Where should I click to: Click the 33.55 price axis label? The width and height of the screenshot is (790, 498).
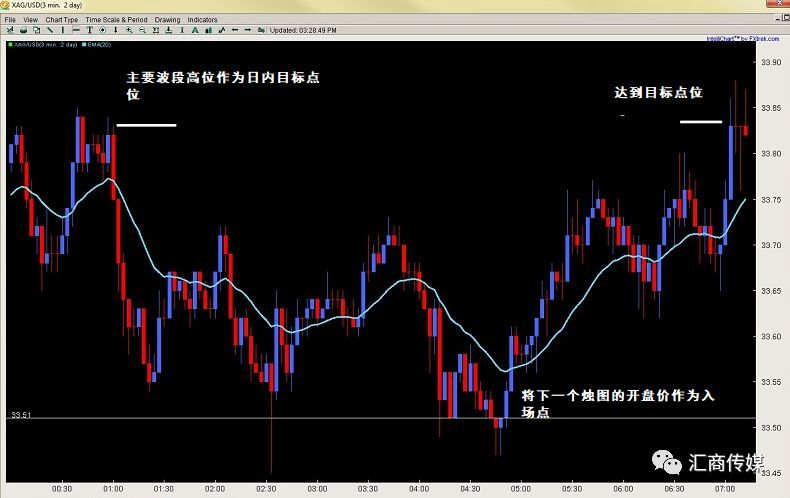(771, 382)
